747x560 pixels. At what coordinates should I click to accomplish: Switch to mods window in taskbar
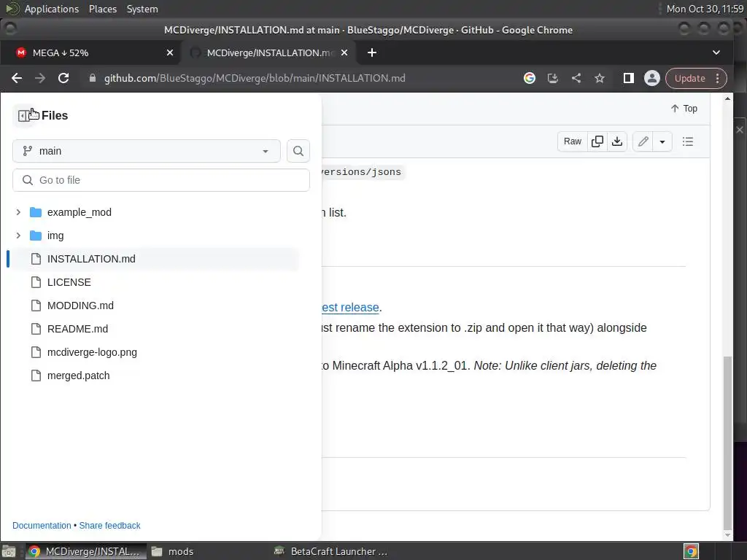click(172, 551)
